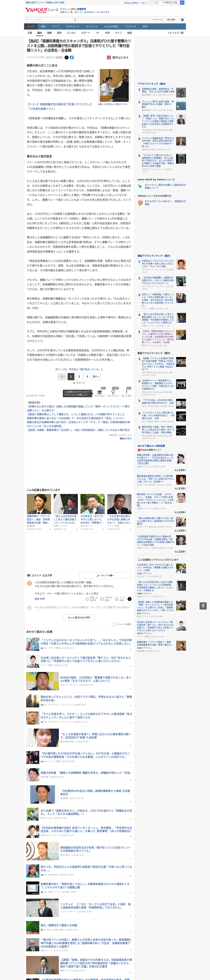Select the みんなの意見 navigation tab

111,27
